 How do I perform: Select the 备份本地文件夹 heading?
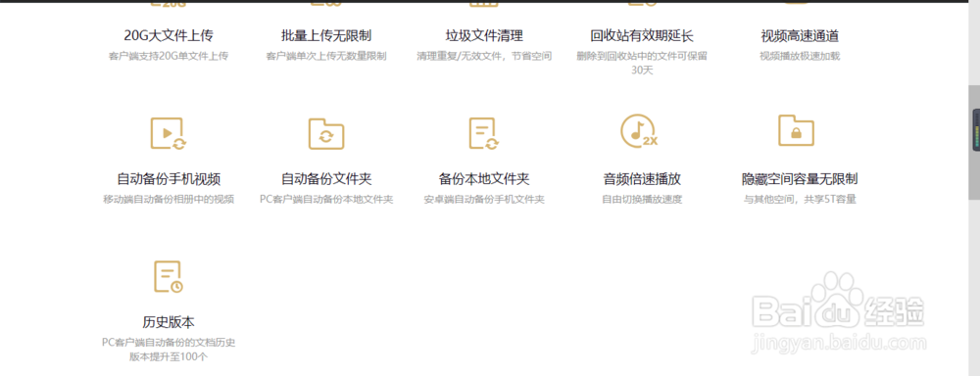(x=484, y=179)
